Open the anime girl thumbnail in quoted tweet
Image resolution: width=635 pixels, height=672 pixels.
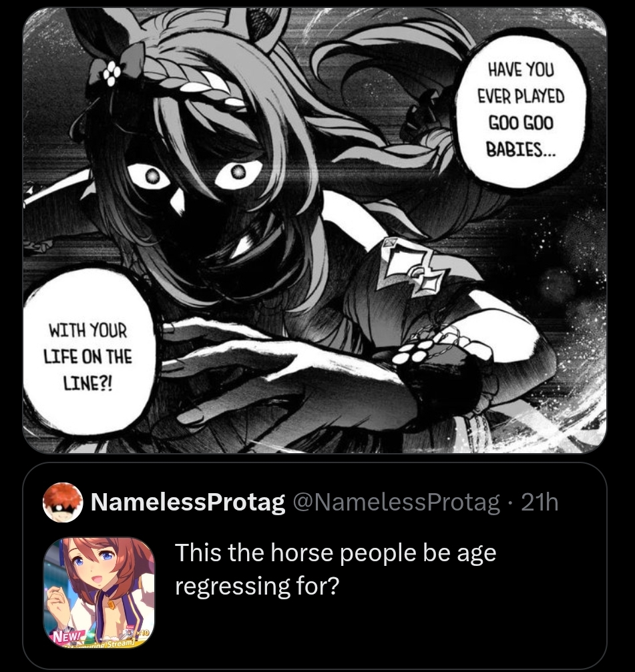(x=99, y=592)
